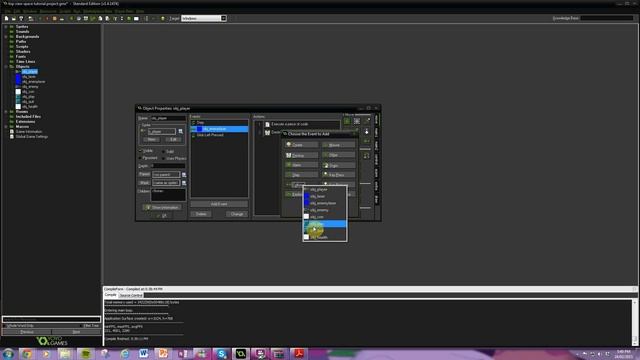Click the Key Press event button

pyautogui.click(x=338, y=175)
